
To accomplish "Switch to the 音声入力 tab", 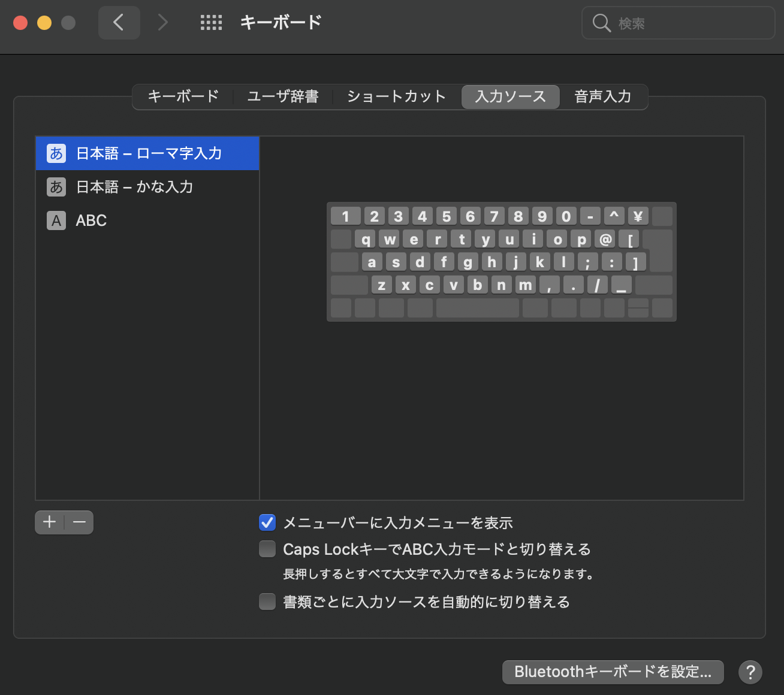I will [x=602, y=96].
